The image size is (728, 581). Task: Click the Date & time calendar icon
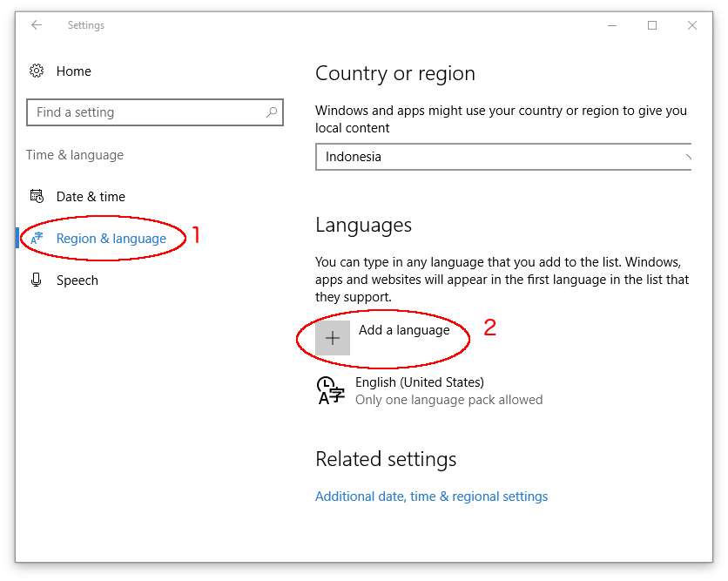[x=37, y=196]
